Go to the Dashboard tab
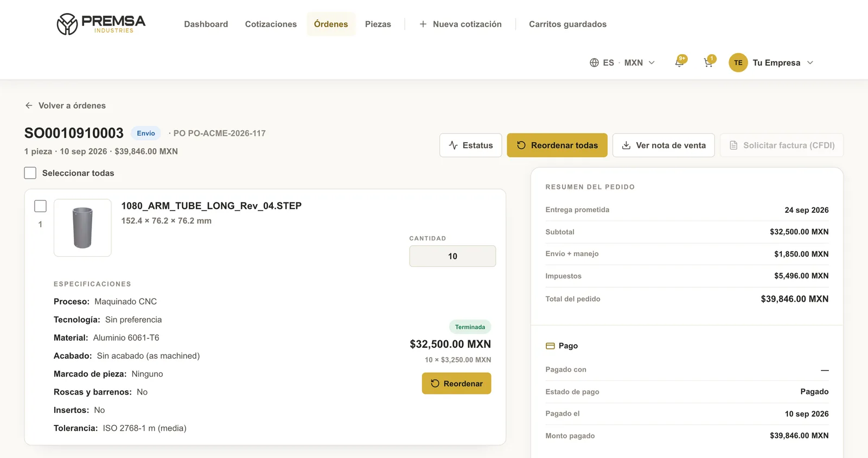868x458 pixels. pos(206,24)
